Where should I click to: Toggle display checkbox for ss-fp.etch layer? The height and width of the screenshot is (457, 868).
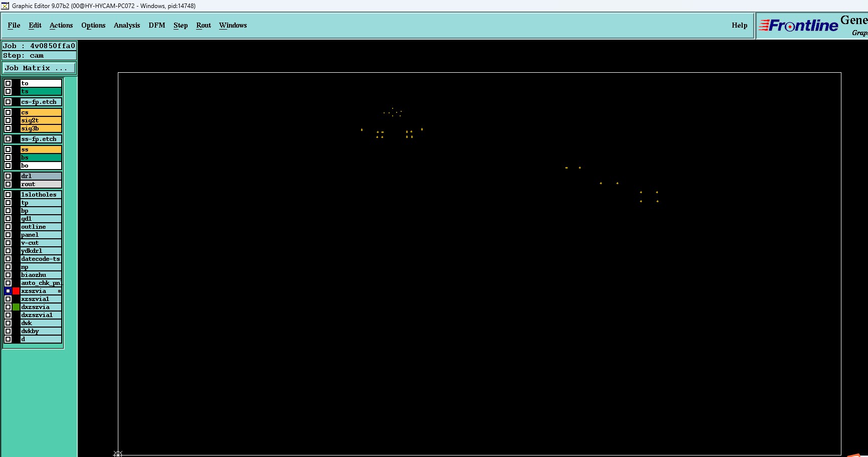[x=8, y=139]
